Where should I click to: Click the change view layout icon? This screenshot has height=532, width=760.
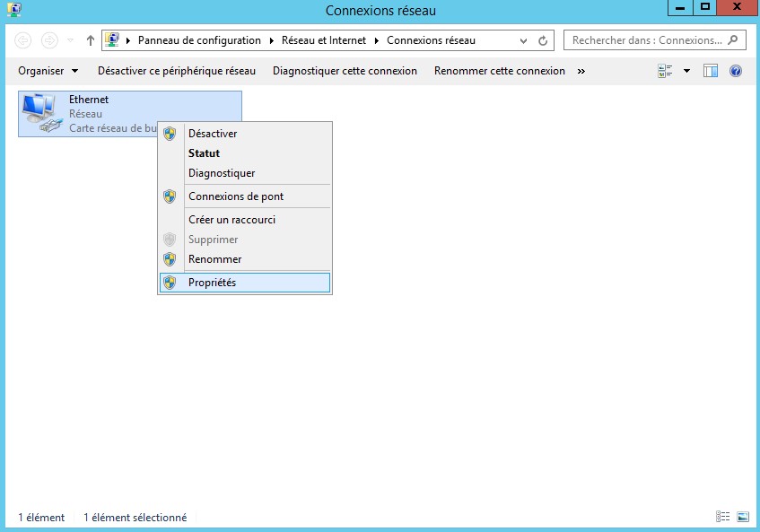tap(665, 71)
